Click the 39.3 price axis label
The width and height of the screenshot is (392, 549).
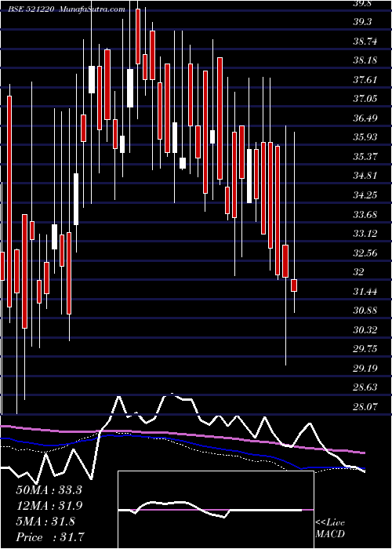(x=362, y=22)
